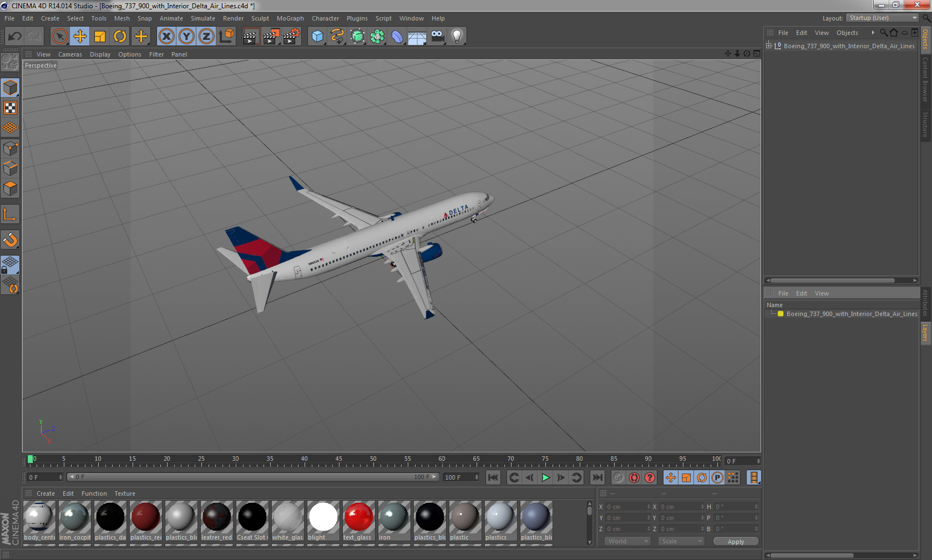The height and width of the screenshot is (560, 932).
Task: Open the Structure side tab
Action: [x=925, y=124]
